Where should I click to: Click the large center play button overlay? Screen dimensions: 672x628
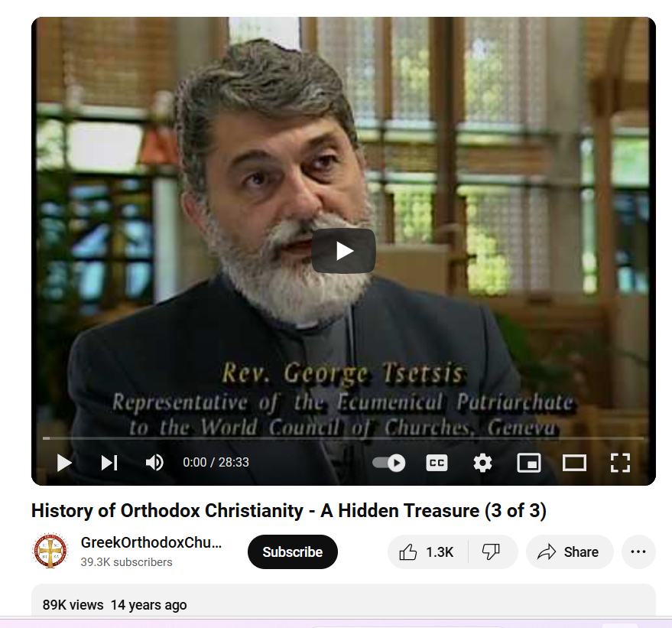(x=343, y=251)
